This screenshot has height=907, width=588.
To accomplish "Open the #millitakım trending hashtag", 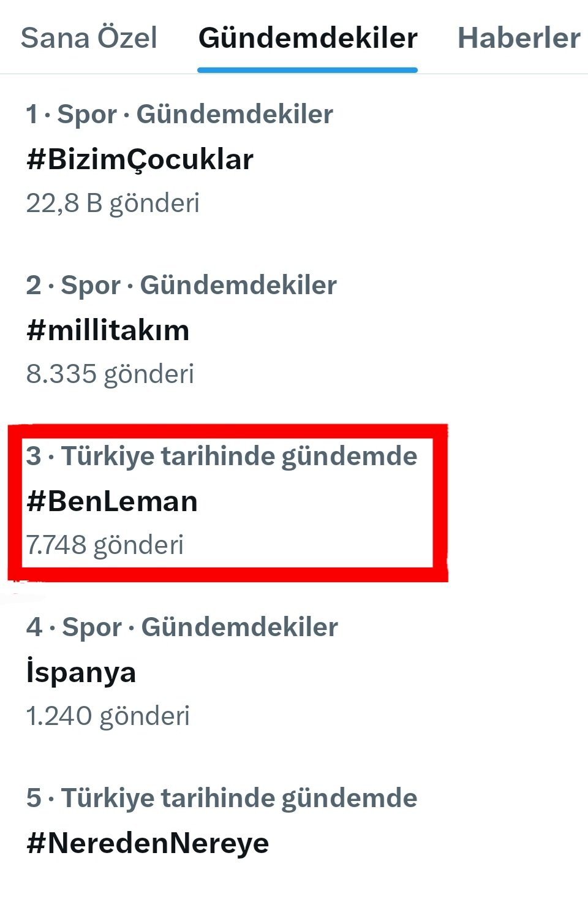I will (x=108, y=330).
